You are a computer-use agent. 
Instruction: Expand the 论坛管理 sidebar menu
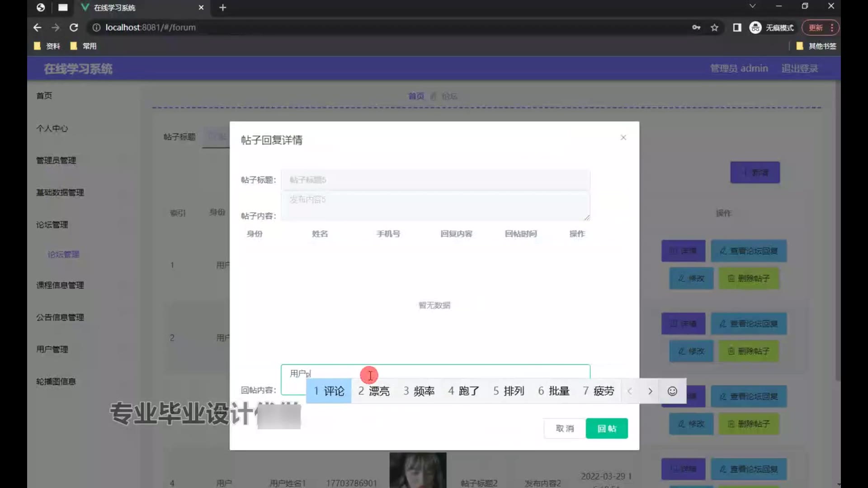point(52,225)
